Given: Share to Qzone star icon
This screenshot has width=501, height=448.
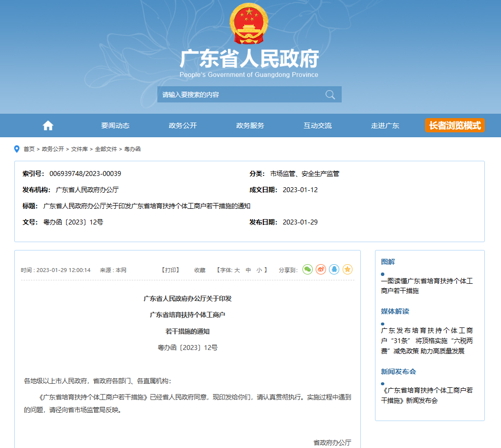Looking at the screenshot, I should (347, 269).
